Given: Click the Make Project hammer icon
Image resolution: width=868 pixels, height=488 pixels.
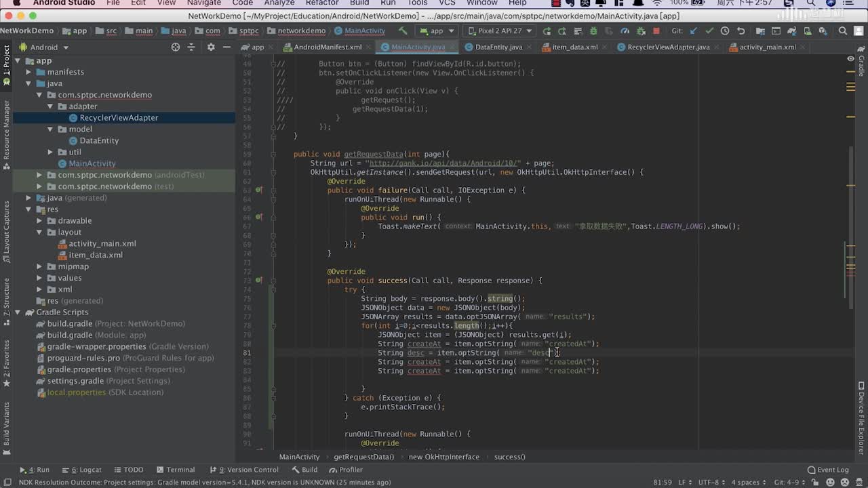Looking at the screenshot, I should click(x=403, y=30).
